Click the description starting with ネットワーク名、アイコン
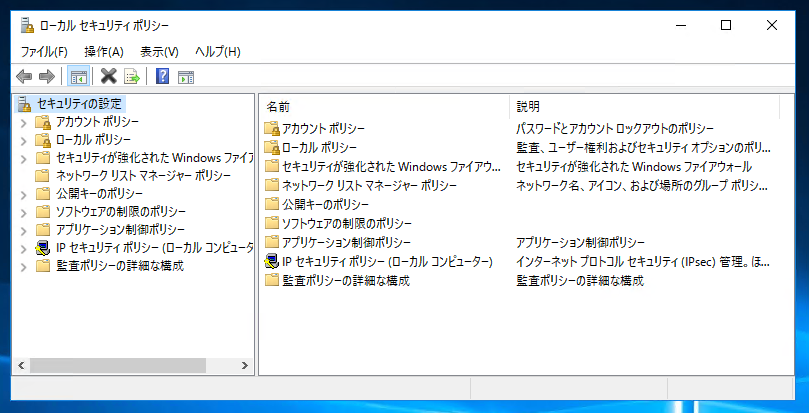The width and height of the screenshot is (809, 413). pyautogui.click(x=642, y=185)
